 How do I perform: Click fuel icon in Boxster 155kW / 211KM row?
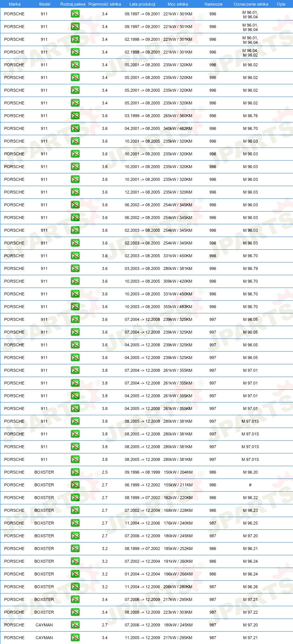(75, 485)
